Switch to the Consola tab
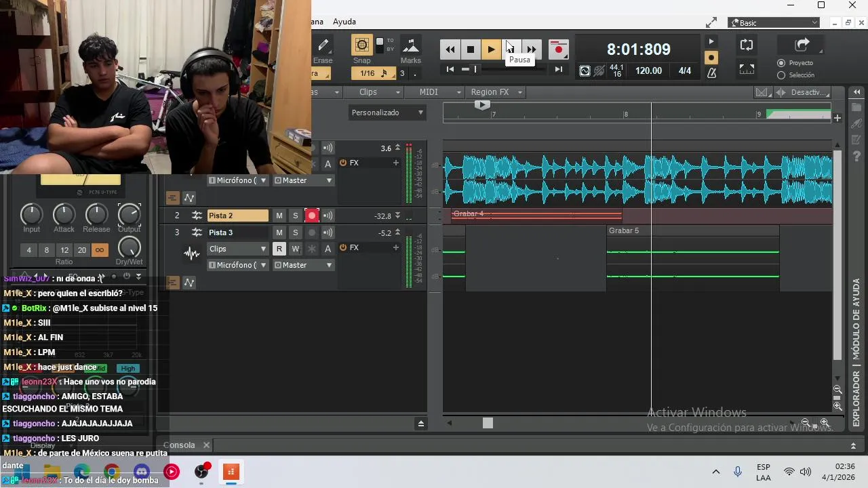Viewport: 868px width, 488px height. click(180, 445)
